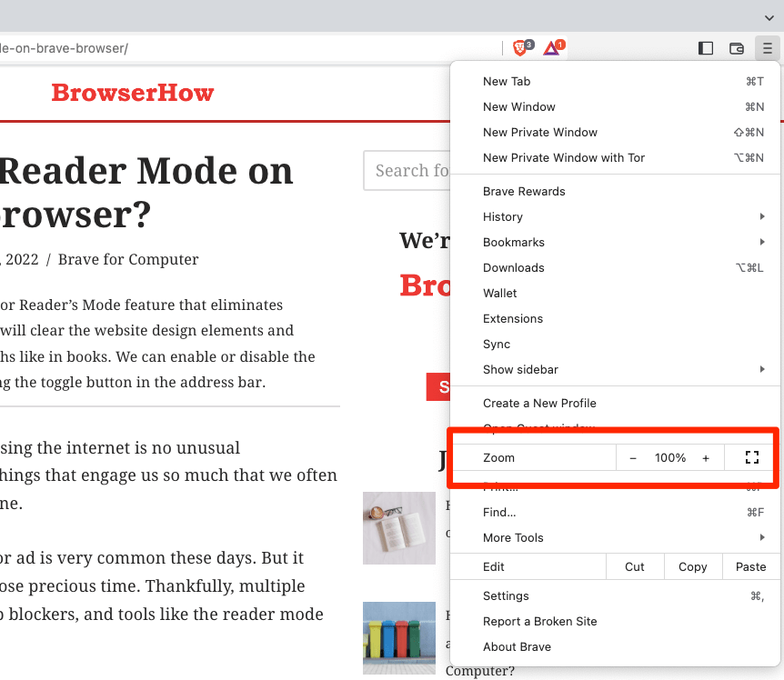Screen dimensions: 784x680
Task: Click the colored bins article thumbnail
Action: (398, 637)
